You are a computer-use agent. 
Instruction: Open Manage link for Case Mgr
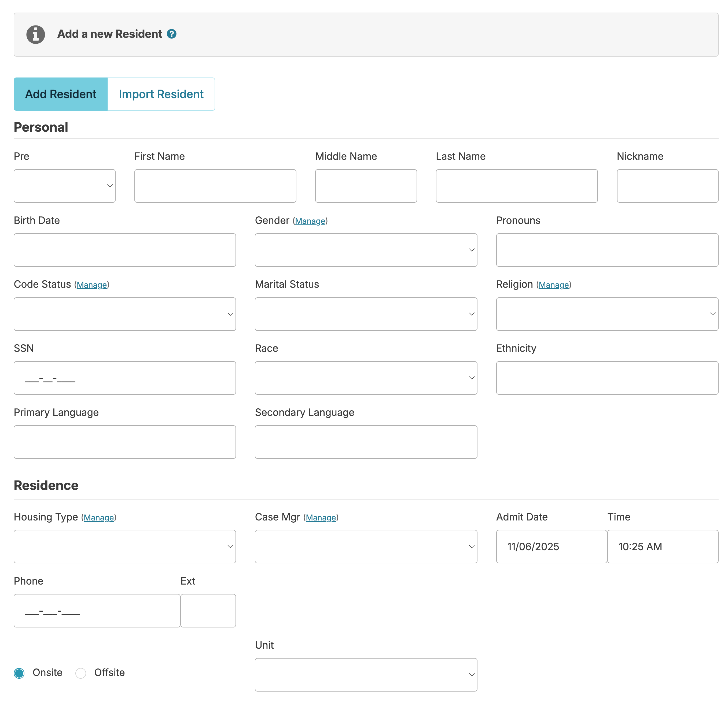coord(321,518)
